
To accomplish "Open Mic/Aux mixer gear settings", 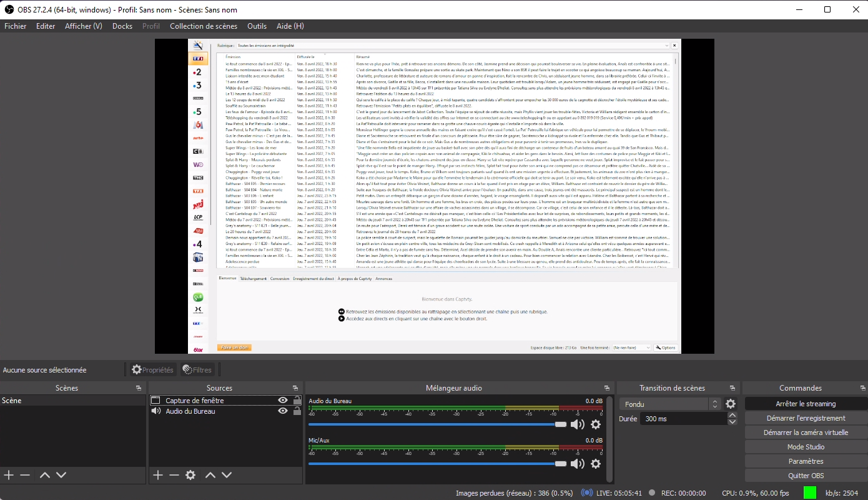I will tap(596, 464).
